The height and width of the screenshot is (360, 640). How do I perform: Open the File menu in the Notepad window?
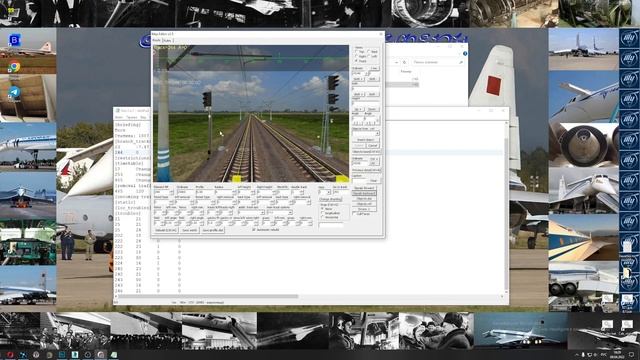(x=119, y=117)
